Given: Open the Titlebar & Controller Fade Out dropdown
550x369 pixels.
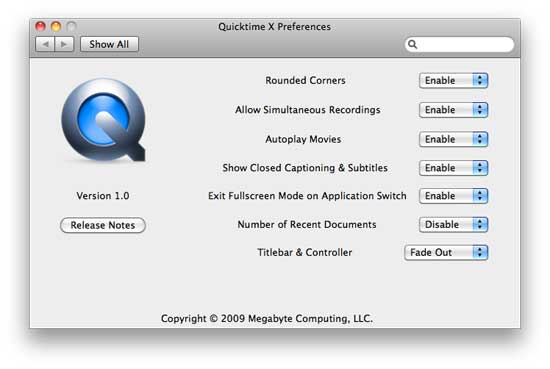Looking at the screenshot, I should 446,253.
